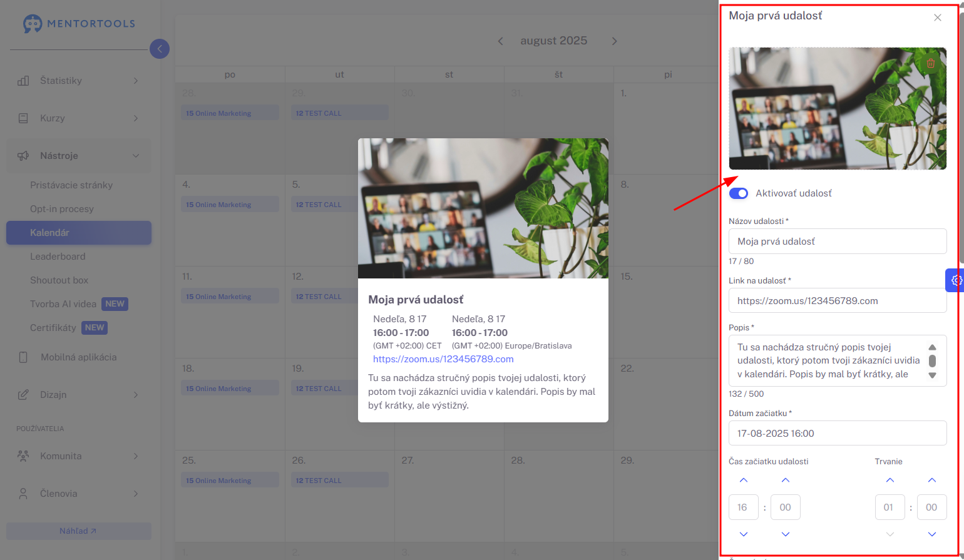Screen dimensions: 964x560
Task: Click the Názov udalosti input field
Action: [x=838, y=242]
